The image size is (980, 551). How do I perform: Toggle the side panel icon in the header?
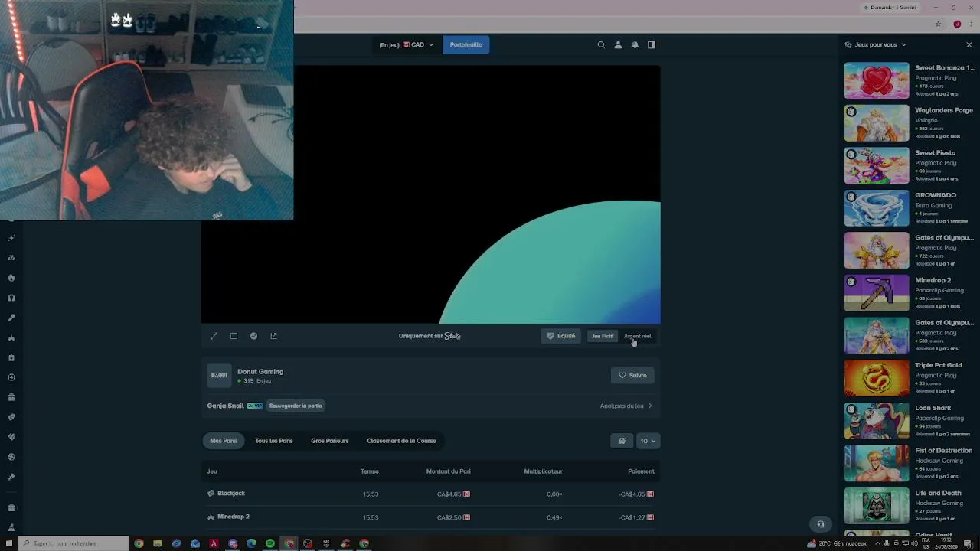[652, 45]
